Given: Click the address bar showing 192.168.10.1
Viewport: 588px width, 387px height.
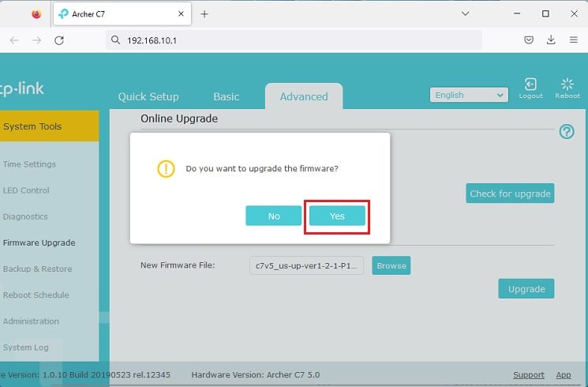Looking at the screenshot, I should tap(294, 40).
